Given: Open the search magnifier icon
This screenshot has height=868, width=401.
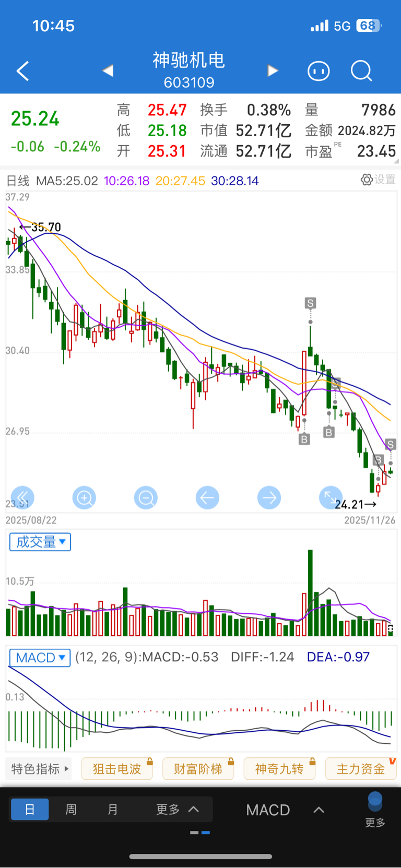Looking at the screenshot, I should [x=361, y=70].
